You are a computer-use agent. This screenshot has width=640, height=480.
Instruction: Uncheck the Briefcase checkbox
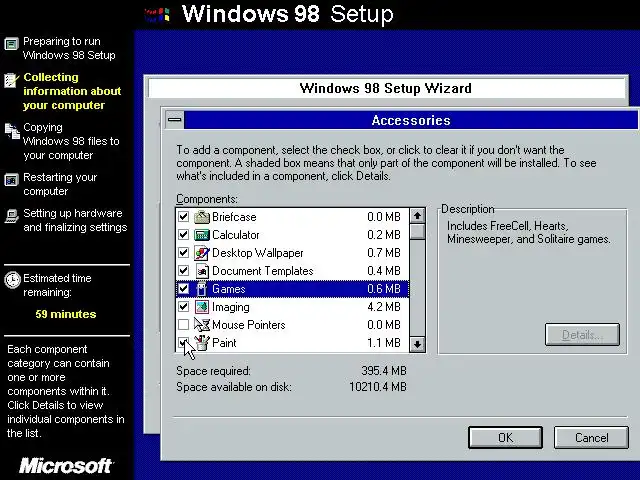[x=183, y=217]
